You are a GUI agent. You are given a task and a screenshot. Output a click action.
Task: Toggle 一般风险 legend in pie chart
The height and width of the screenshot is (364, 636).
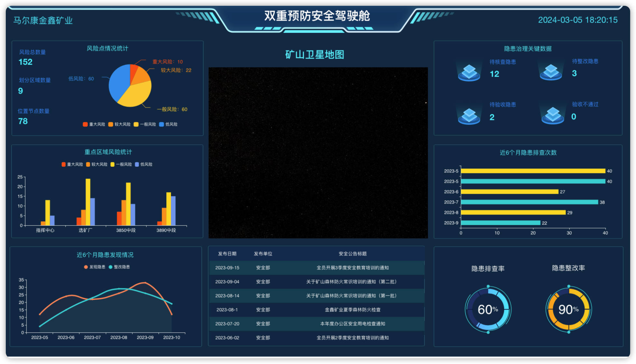pos(145,124)
